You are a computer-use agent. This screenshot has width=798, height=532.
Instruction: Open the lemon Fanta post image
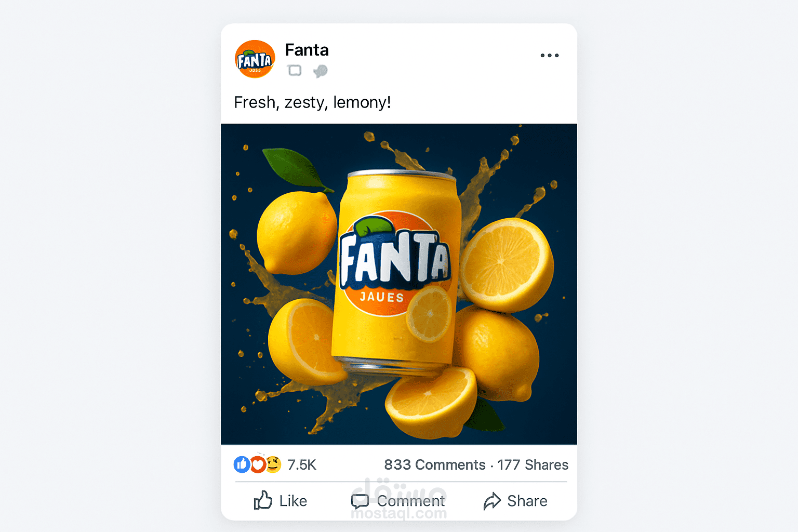pos(399,284)
